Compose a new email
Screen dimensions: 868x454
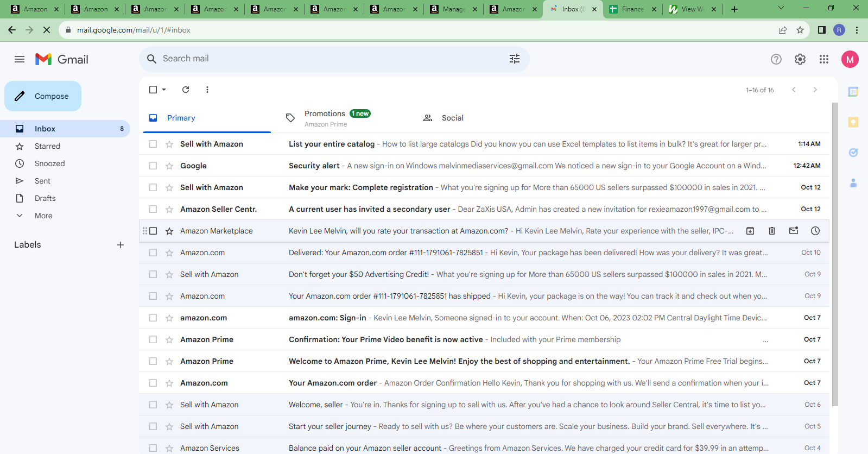[x=43, y=96]
